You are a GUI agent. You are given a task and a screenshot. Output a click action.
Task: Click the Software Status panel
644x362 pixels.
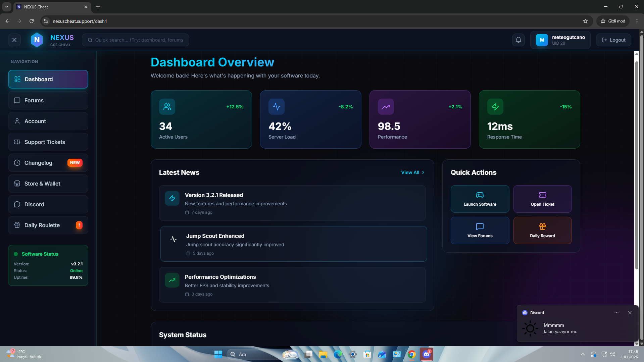tap(48, 265)
